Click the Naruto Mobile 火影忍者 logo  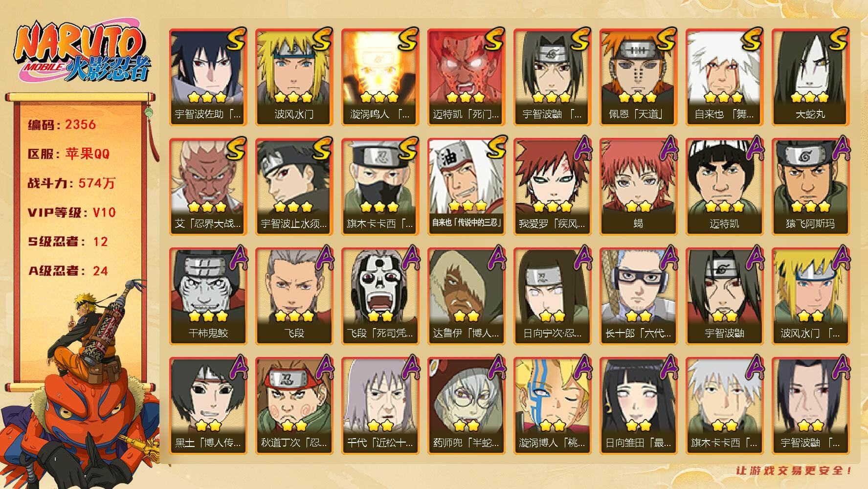coord(82,54)
